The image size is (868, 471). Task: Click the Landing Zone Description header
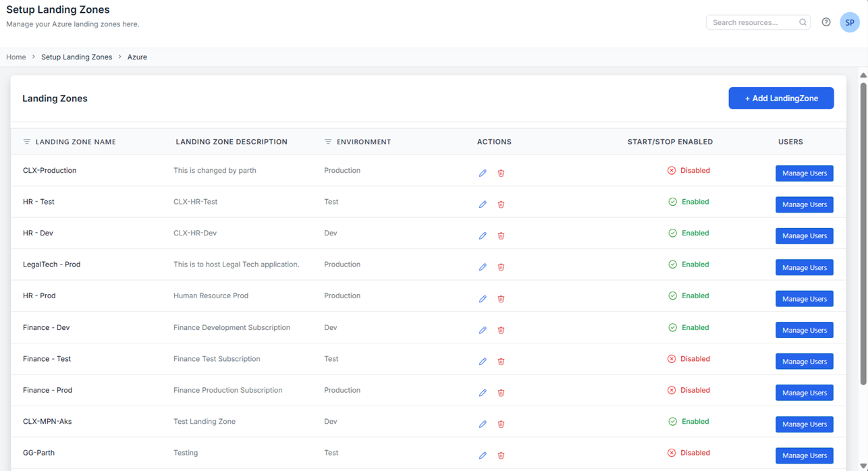[232, 142]
